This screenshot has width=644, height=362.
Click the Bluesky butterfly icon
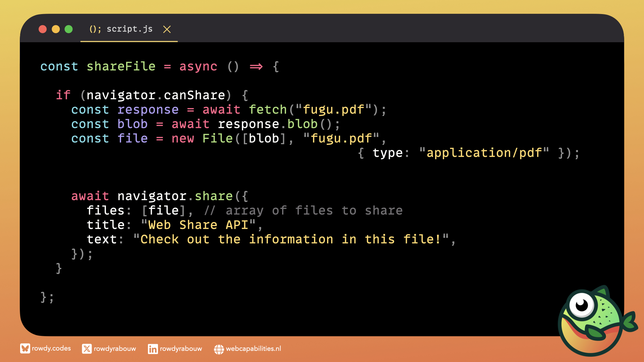(x=25, y=349)
